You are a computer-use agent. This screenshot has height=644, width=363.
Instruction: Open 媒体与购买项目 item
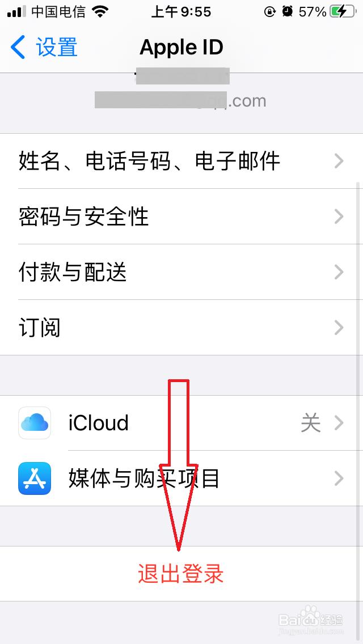[x=181, y=478]
